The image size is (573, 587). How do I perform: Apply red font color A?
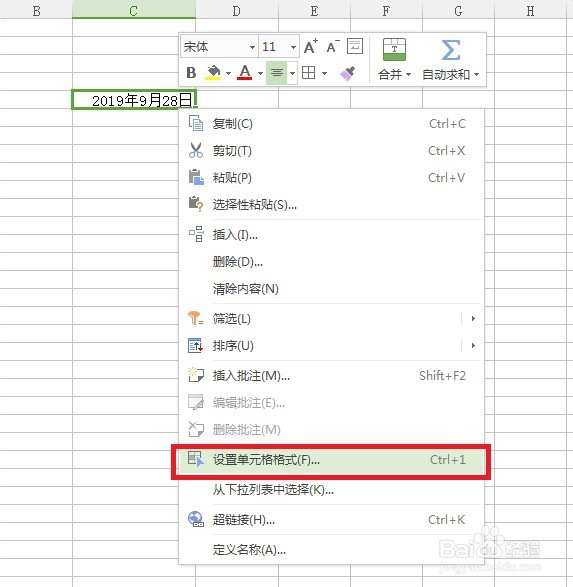pos(245,72)
